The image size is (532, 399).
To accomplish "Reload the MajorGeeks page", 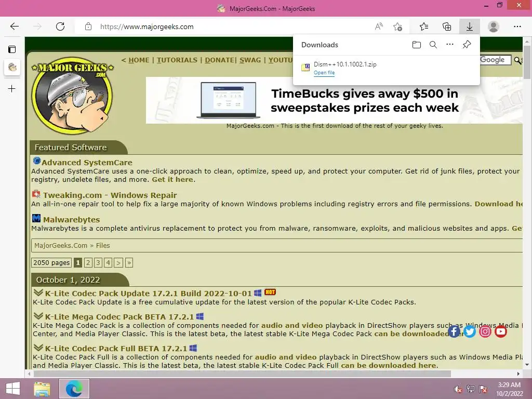I will click(x=60, y=26).
